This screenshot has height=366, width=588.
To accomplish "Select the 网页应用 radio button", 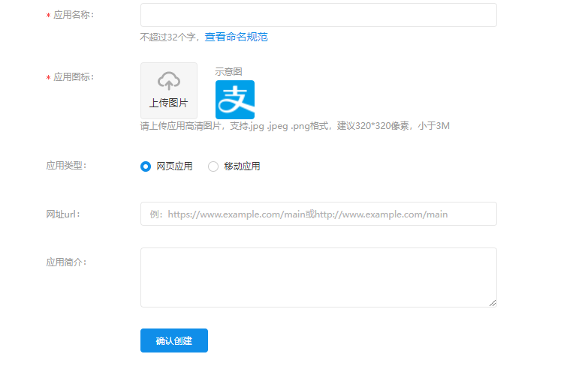I will point(146,166).
